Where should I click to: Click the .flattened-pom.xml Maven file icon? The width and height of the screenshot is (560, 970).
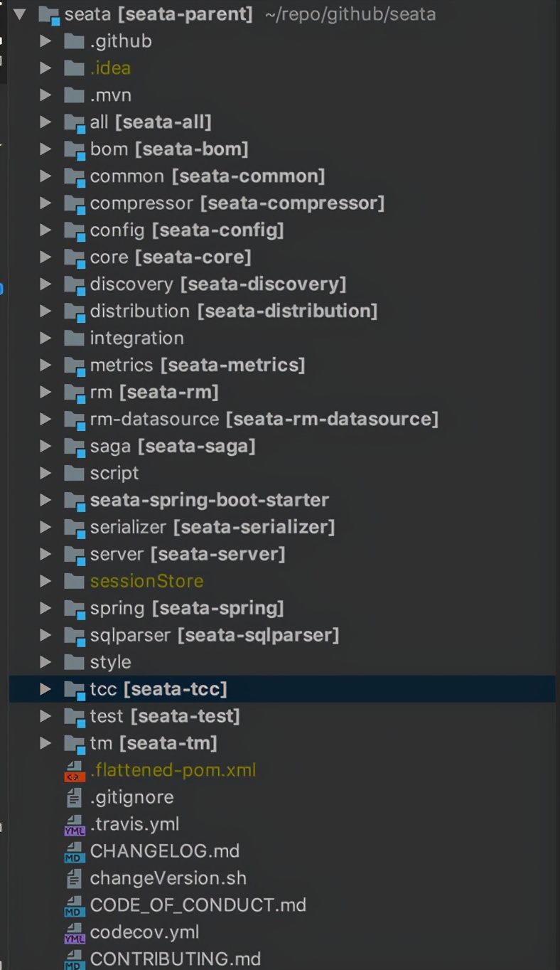pyautogui.click(x=74, y=770)
